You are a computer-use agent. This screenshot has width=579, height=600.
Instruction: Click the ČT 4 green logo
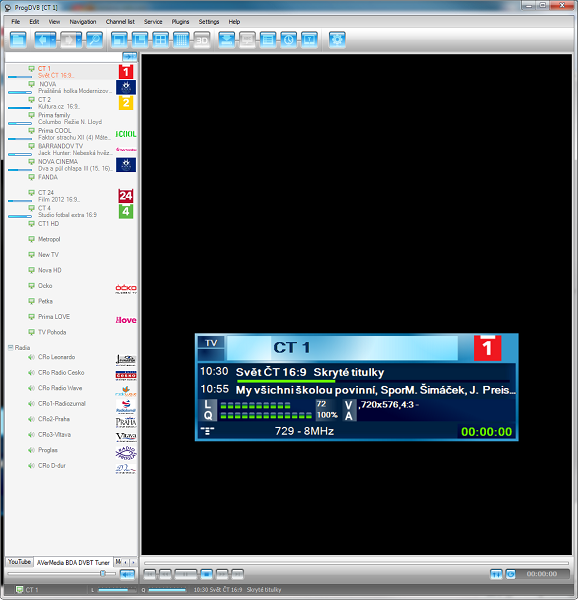126,211
